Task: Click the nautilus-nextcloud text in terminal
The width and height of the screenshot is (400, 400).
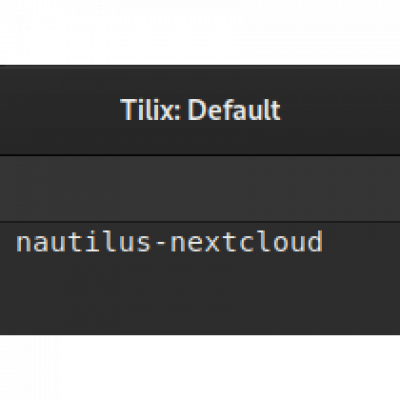Action: click(x=169, y=242)
